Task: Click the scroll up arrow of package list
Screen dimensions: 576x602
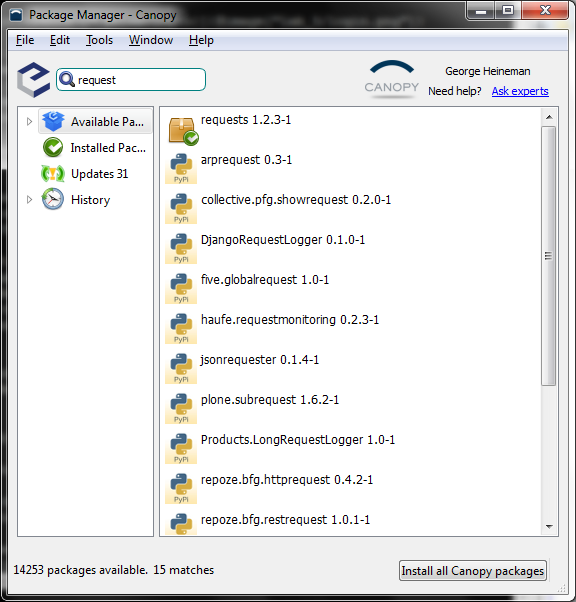Action: [x=549, y=117]
